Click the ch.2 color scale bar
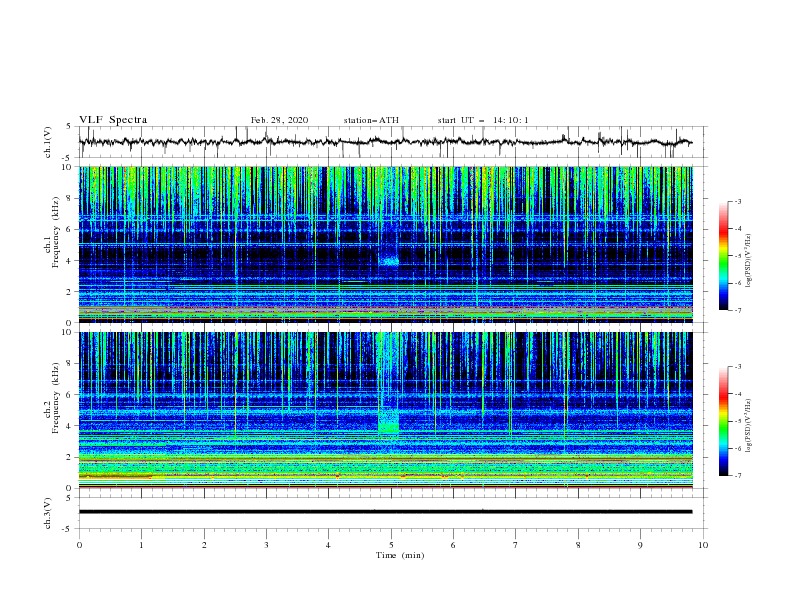Image resolution: width=792 pixels, height=612 pixels. pos(724,421)
